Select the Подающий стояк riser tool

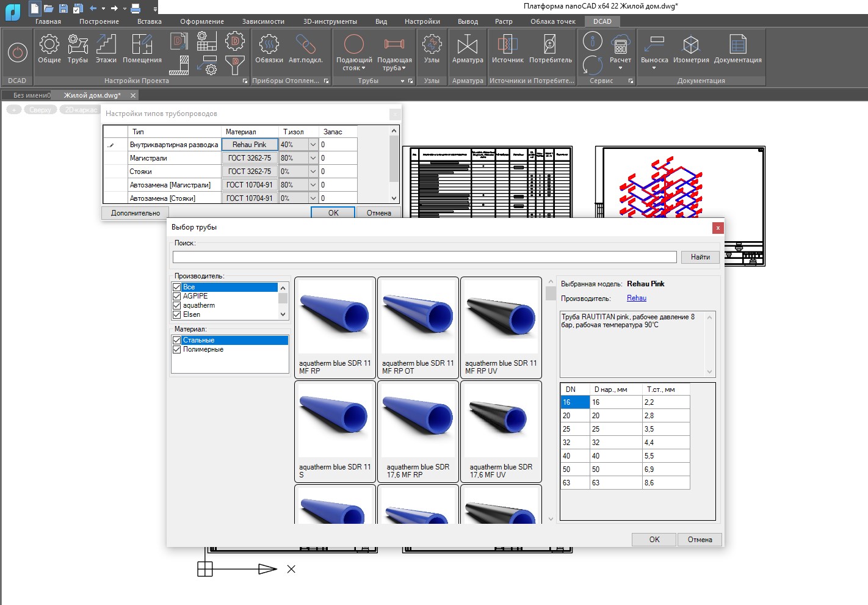[354, 52]
